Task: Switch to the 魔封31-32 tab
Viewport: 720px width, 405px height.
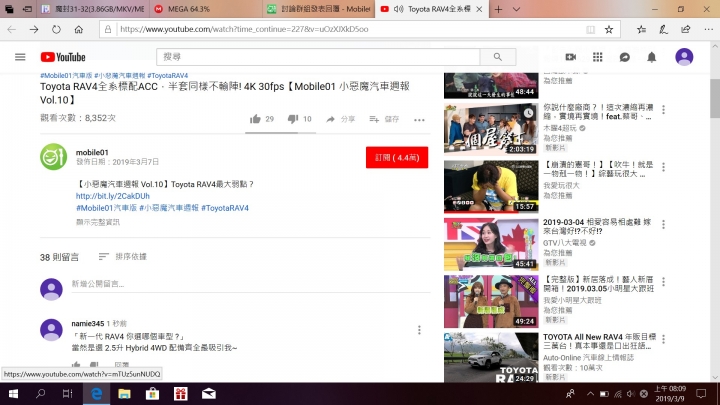Action: tap(93, 9)
